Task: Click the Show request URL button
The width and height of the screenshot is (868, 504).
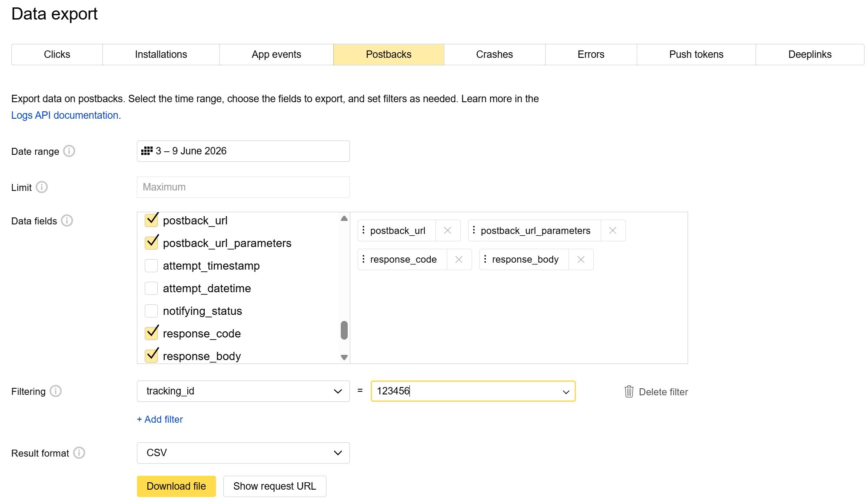Action: pos(275,486)
